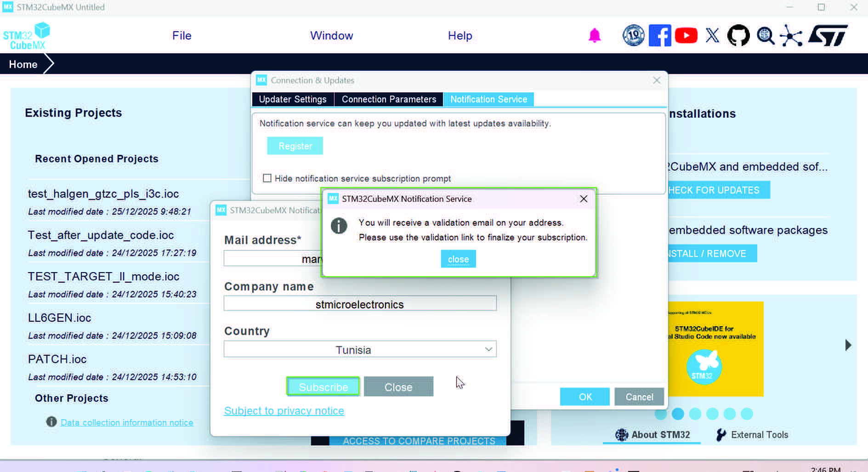Screen dimensions: 868x472
Task: Cancel the Connection & Updates dialog
Action: [639, 397]
